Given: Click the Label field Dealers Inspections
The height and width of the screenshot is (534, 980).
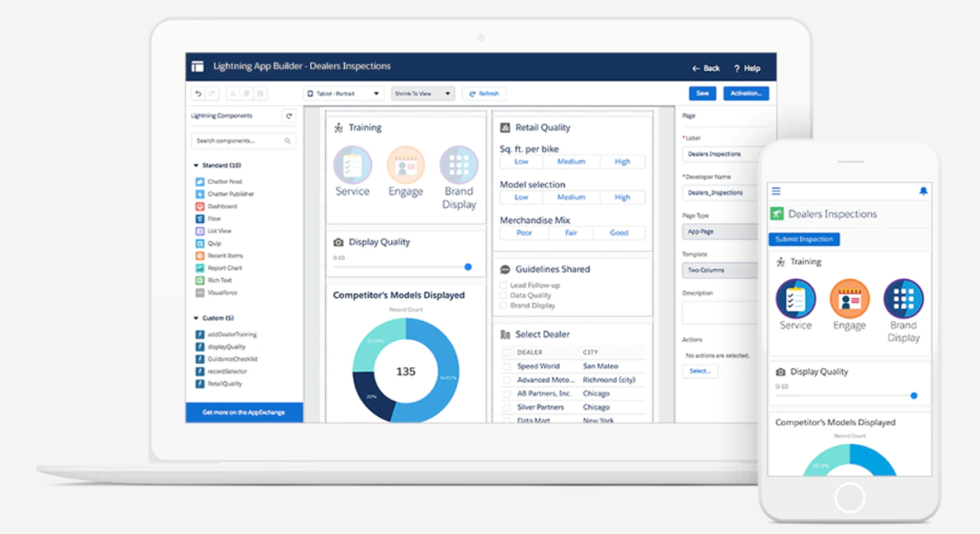Looking at the screenshot, I should click(x=720, y=154).
